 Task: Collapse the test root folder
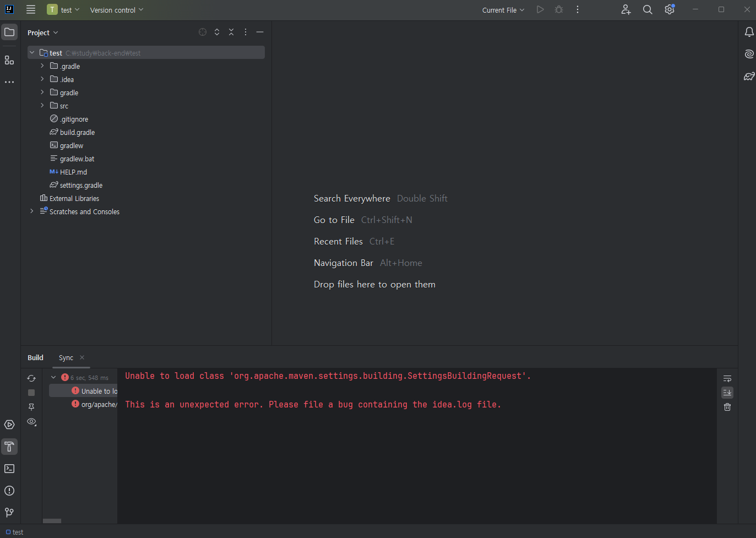(32, 53)
